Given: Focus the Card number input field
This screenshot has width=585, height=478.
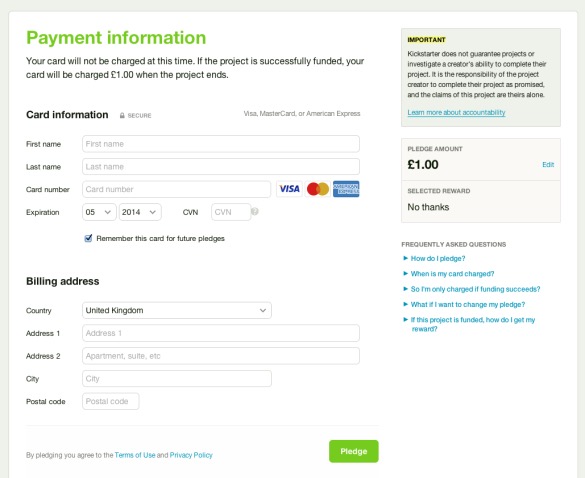Looking at the screenshot, I should coord(176,189).
